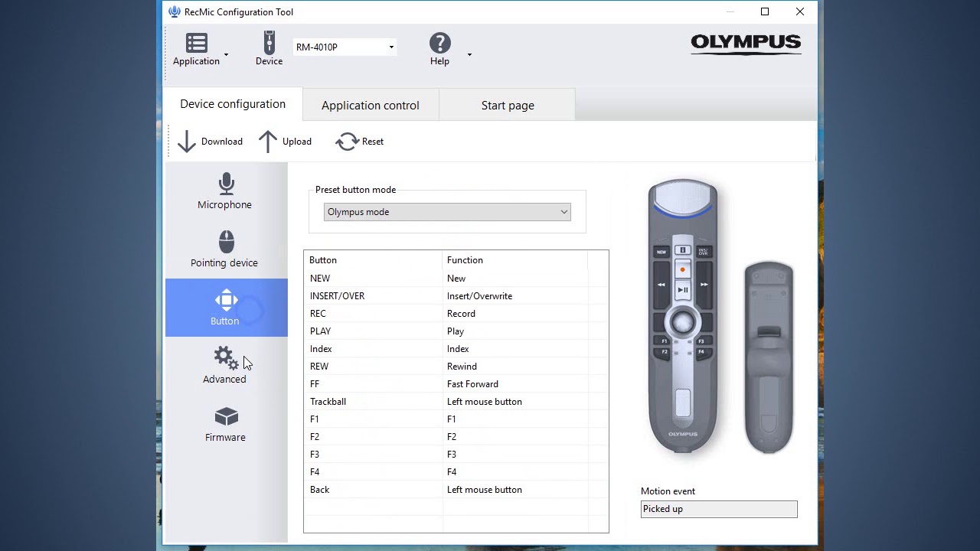The width and height of the screenshot is (980, 551).
Task: Close the RecMic Configuration Tool window
Action: (800, 11)
